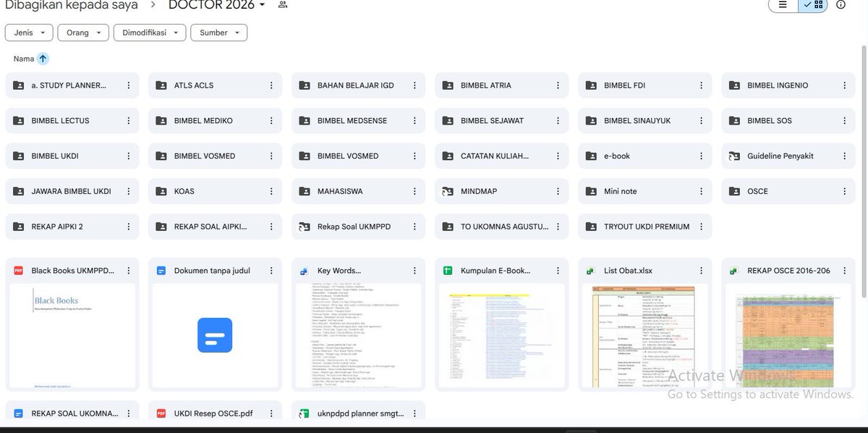The height and width of the screenshot is (433, 868).
Task: Open more options for BIMBEL SEJAWAT folder
Action: coord(558,121)
